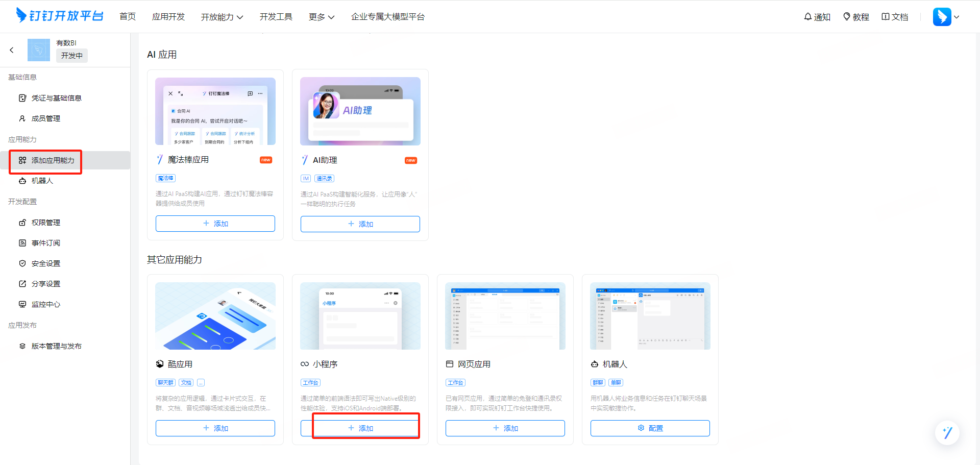The width and height of the screenshot is (980, 465).
Task: Open the 文档 documentation link
Action: tap(895, 17)
